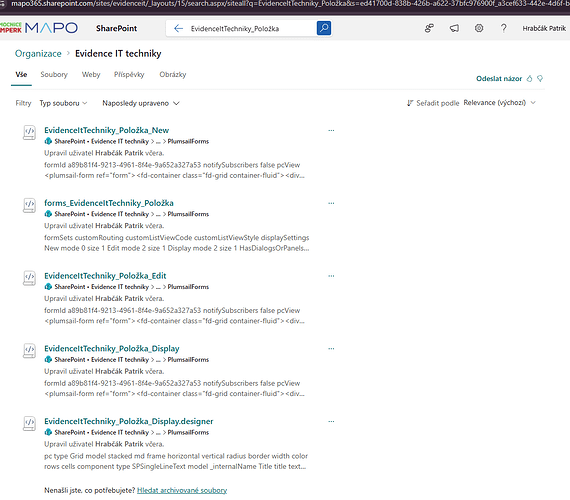Click the blue search magnifier button
Screen dimensions: 570x500
(324, 28)
